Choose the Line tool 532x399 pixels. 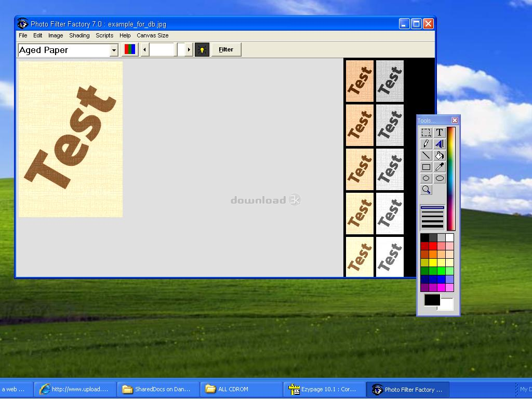pos(426,155)
